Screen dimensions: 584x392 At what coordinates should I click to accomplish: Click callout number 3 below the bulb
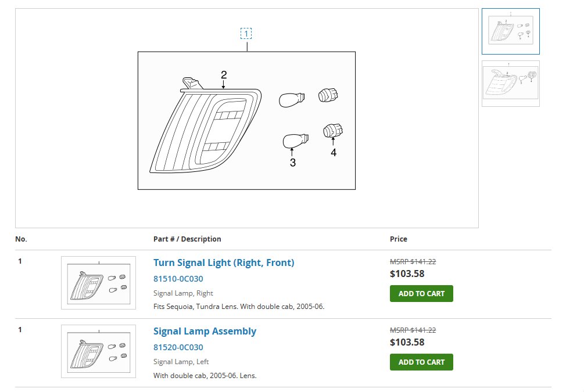click(293, 163)
